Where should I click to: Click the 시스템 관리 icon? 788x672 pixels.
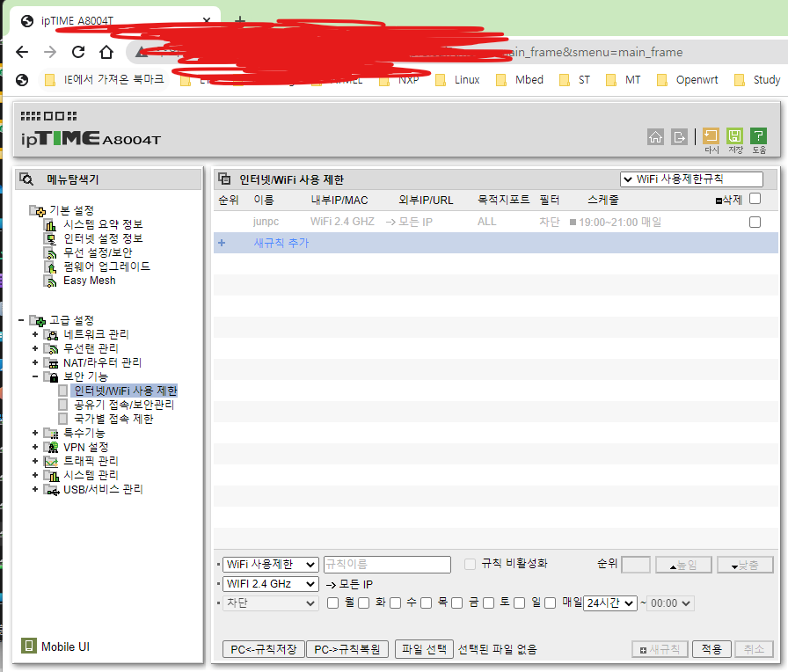51,476
